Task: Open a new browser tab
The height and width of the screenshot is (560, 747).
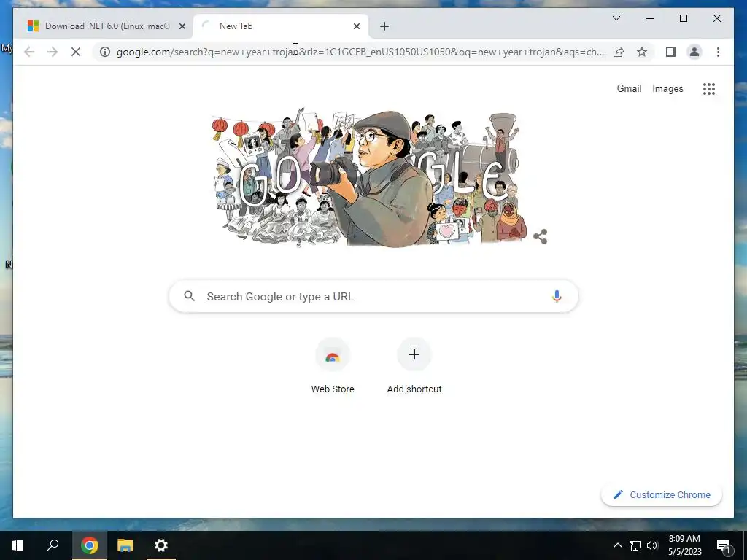Action: point(384,26)
